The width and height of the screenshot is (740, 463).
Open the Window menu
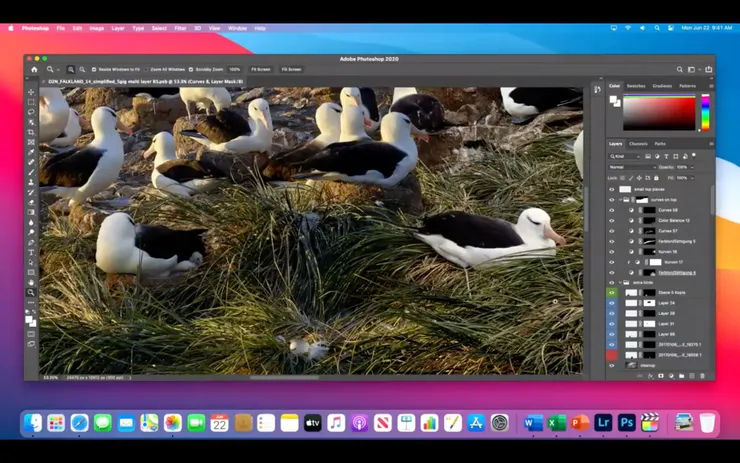point(237,28)
